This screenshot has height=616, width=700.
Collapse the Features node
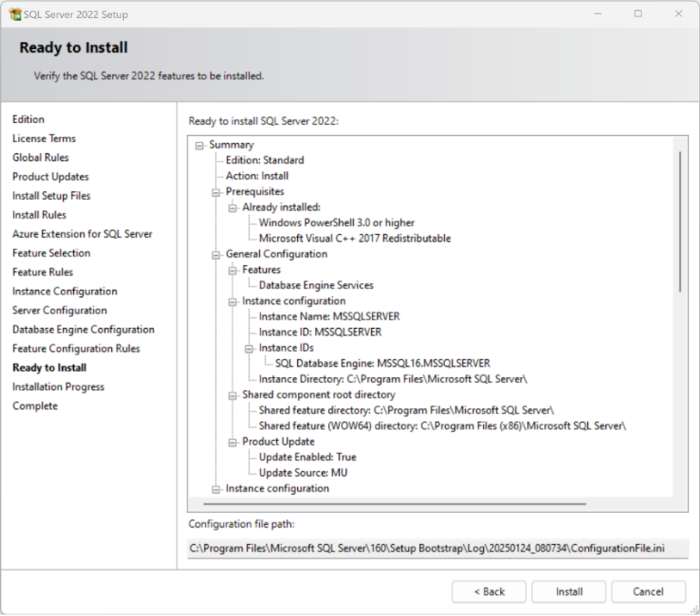(x=232, y=271)
